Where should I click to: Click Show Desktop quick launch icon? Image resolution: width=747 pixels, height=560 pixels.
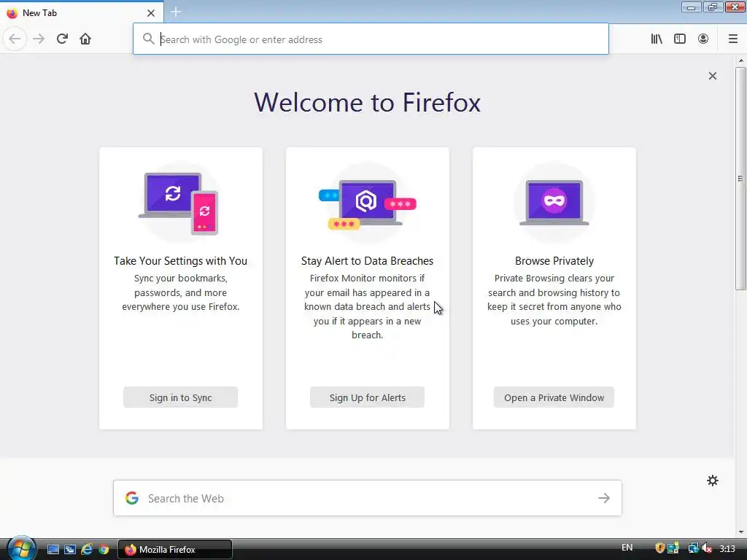point(53,549)
